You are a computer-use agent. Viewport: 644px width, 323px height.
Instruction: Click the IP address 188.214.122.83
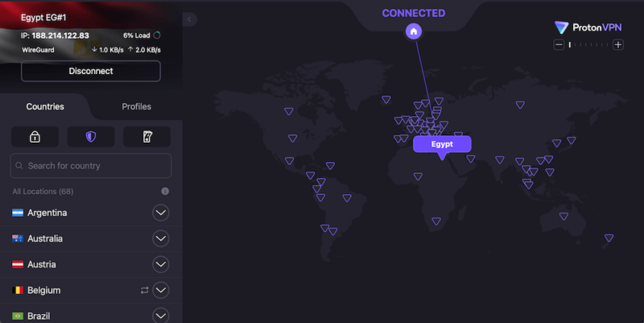pyautogui.click(x=60, y=35)
